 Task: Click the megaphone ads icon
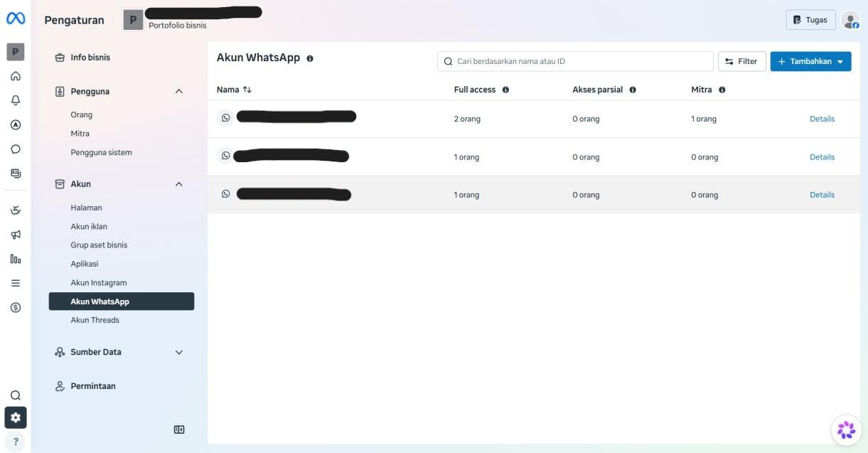pyautogui.click(x=16, y=235)
